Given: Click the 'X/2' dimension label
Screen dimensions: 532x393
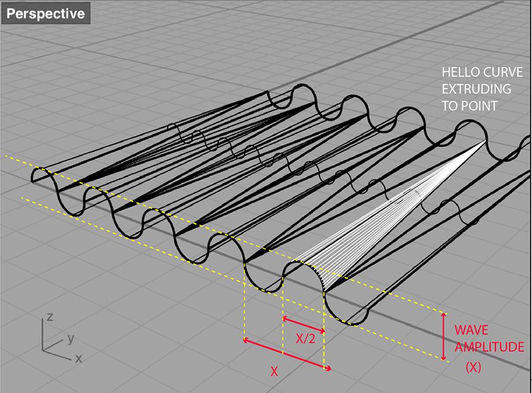Looking at the screenshot, I should tap(306, 338).
